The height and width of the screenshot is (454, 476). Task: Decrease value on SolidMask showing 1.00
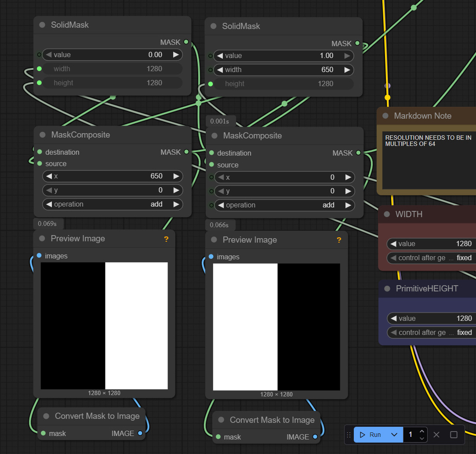click(x=220, y=55)
